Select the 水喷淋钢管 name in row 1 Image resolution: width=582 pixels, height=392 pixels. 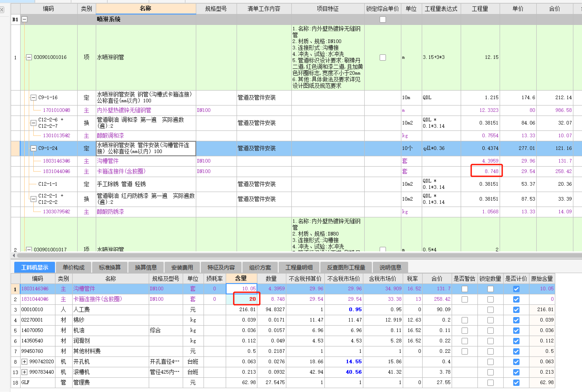click(110, 57)
